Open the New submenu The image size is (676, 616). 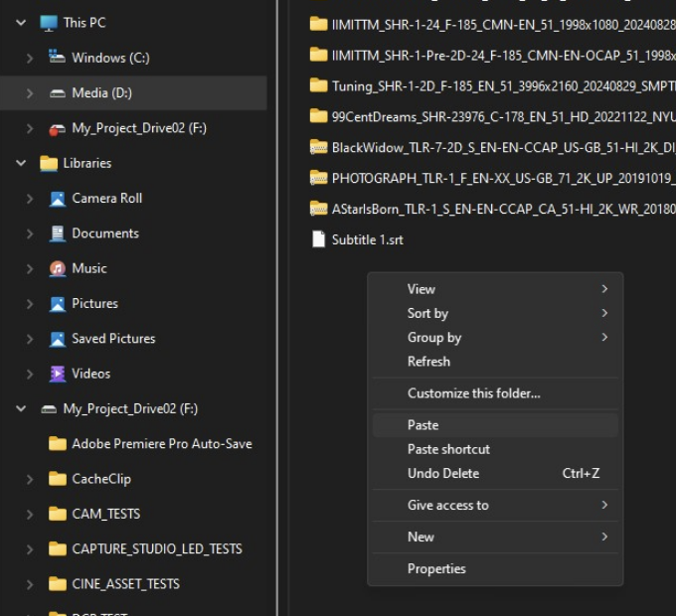click(x=495, y=538)
